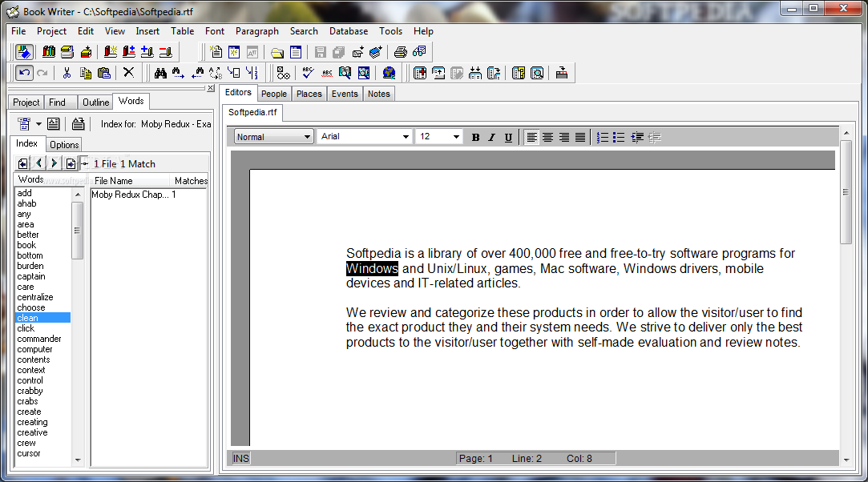Switch to the Events tab

pyautogui.click(x=345, y=94)
